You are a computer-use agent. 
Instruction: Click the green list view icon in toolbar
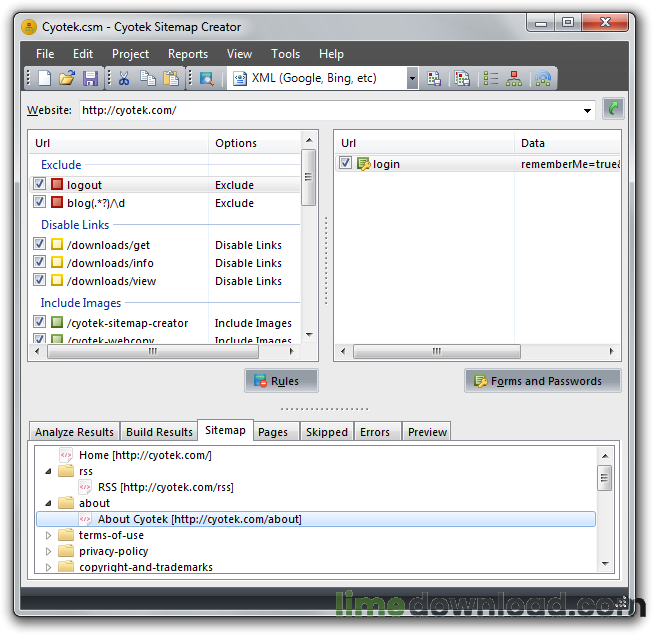click(x=491, y=78)
